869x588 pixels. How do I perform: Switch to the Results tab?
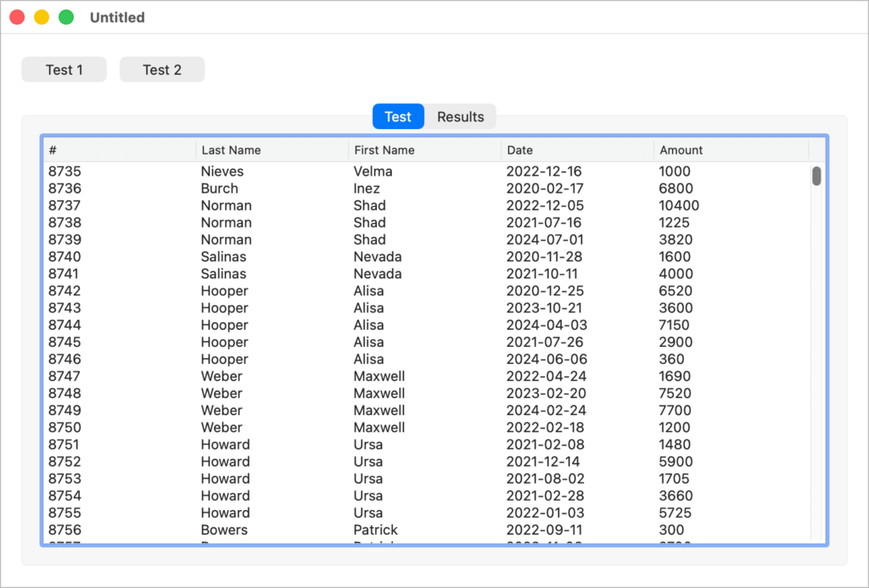click(460, 117)
